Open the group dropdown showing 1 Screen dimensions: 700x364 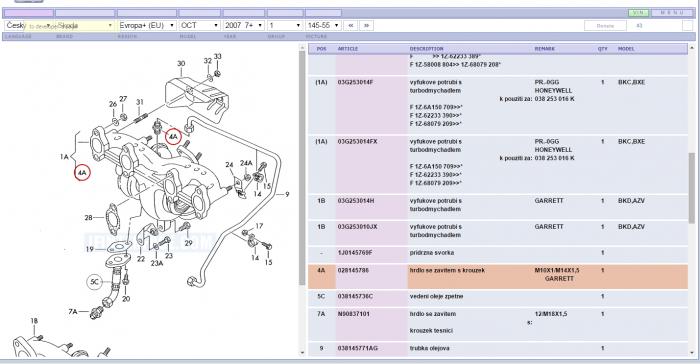(x=285, y=25)
